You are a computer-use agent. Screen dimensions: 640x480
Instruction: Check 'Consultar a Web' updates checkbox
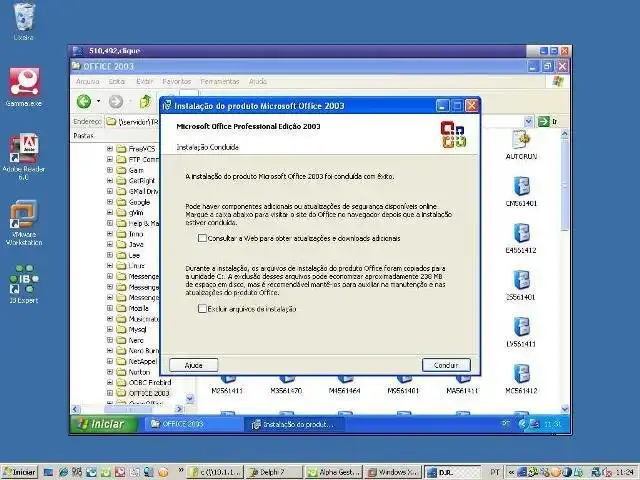[202, 238]
